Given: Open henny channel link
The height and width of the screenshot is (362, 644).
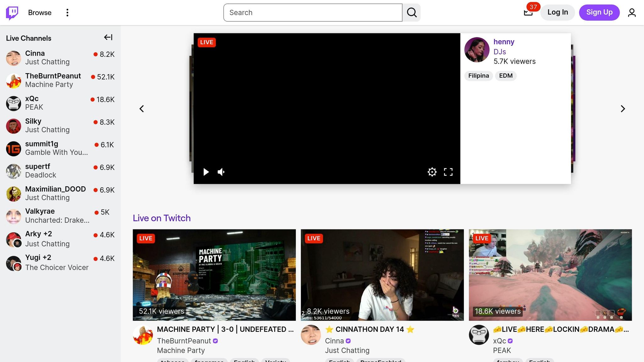Looking at the screenshot, I should (x=504, y=42).
